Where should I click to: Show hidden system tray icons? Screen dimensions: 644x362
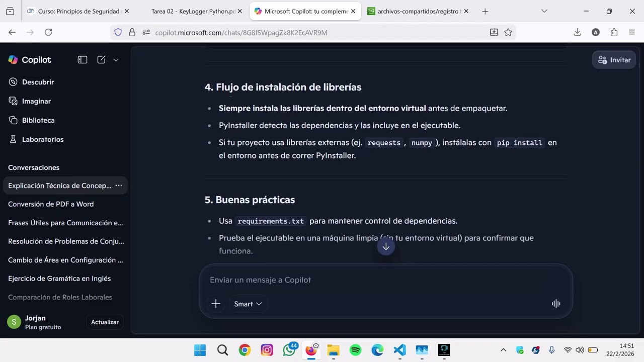pos(503,350)
